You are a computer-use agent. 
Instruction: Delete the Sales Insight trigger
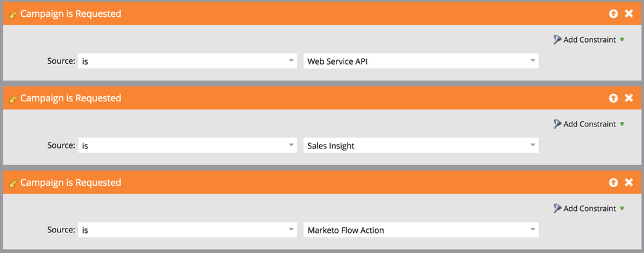click(629, 98)
